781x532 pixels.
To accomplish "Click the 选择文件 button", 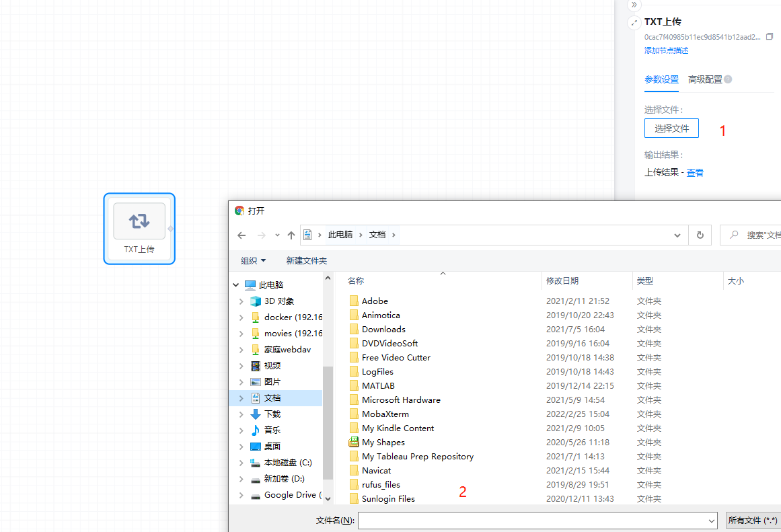I will 671,128.
